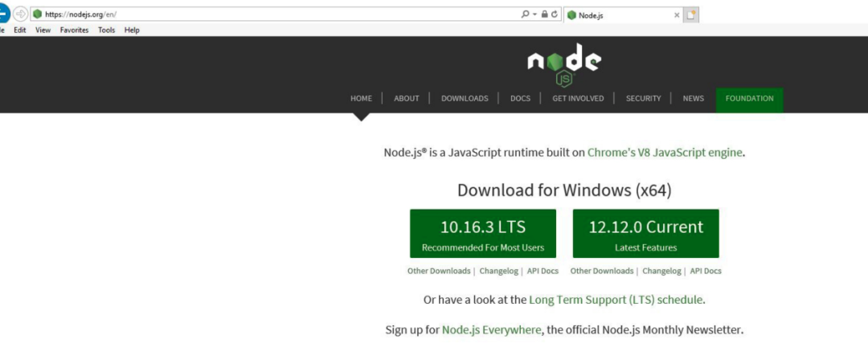Select the Node.js browser tab
This screenshot has height=360, width=868.
[x=623, y=15]
